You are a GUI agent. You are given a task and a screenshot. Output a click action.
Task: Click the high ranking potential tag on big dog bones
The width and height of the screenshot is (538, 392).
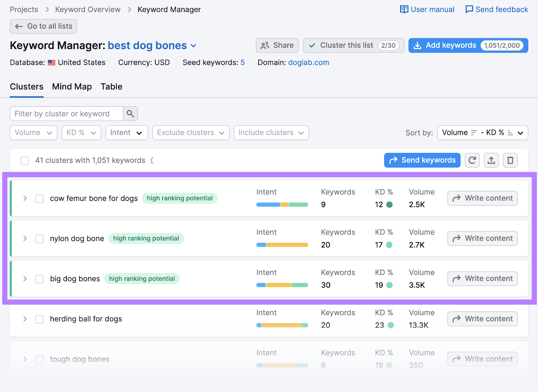click(142, 279)
